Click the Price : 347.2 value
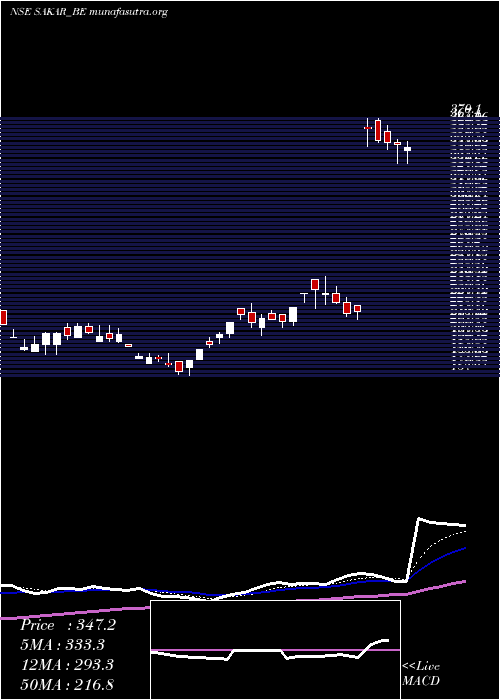This screenshot has width=500, height=700. [x=68, y=625]
